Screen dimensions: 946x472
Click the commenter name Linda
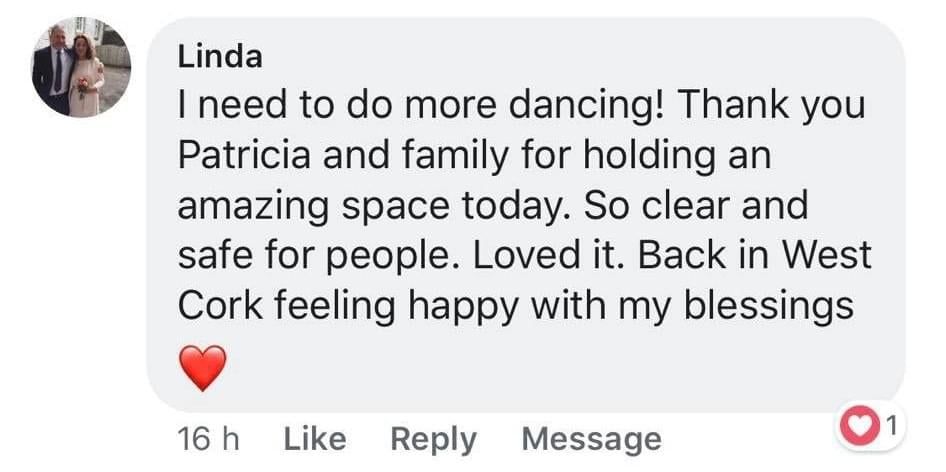tap(220, 57)
